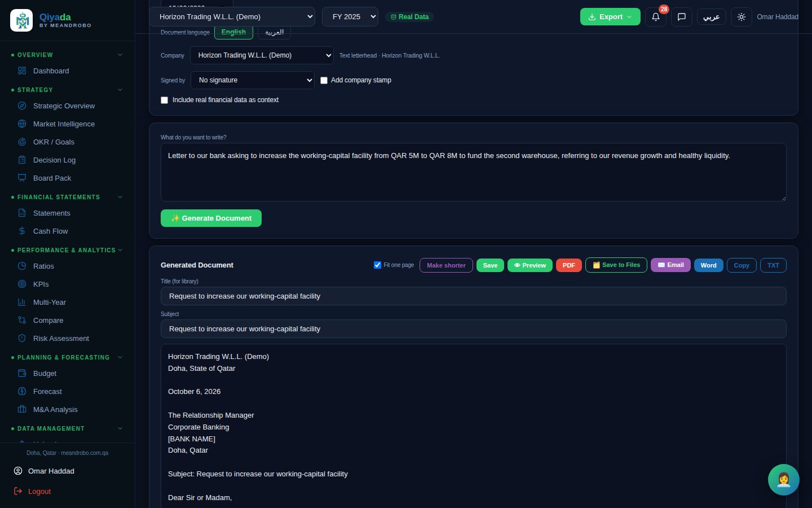Image resolution: width=812 pixels, height=508 pixels.
Task: Click the Dashboard sidebar icon
Action: coord(22,71)
